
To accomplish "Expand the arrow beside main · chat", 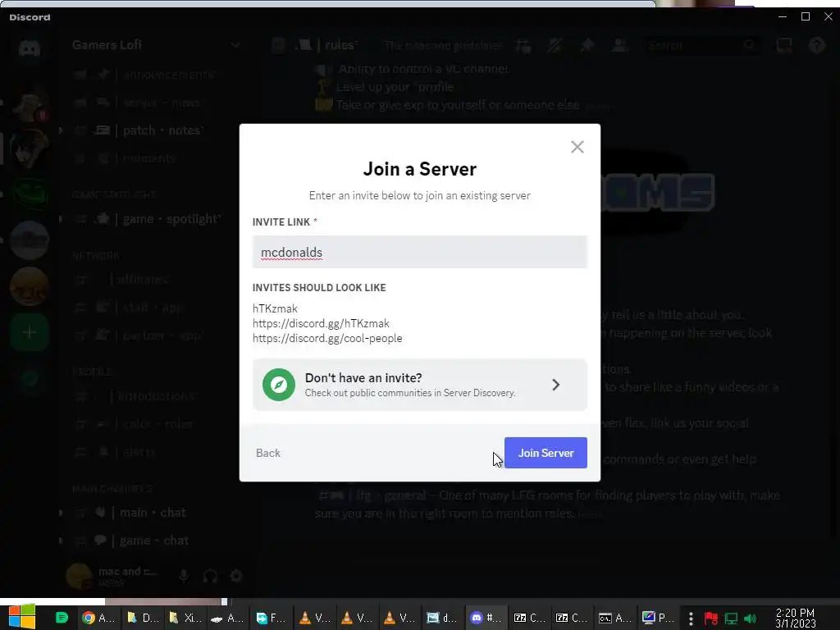I will pos(61,513).
